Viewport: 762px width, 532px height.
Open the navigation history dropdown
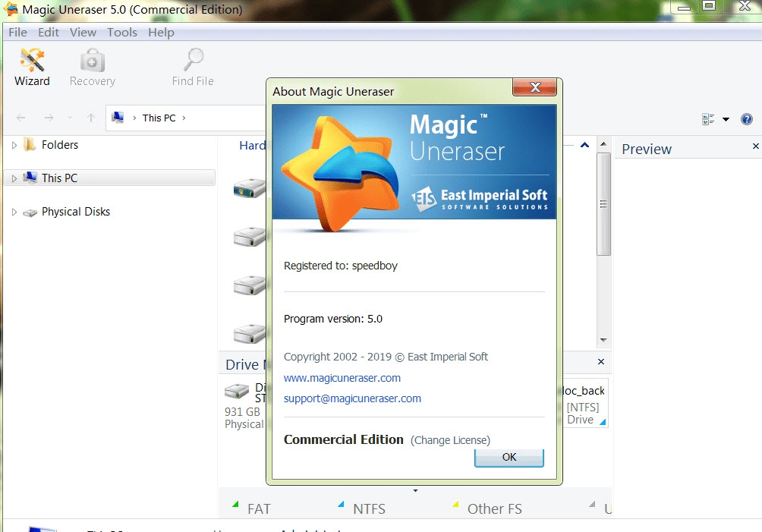(70, 118)
